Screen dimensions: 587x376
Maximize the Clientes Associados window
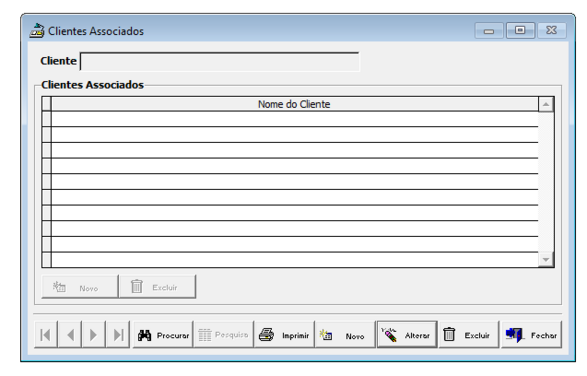click(520, 30)
